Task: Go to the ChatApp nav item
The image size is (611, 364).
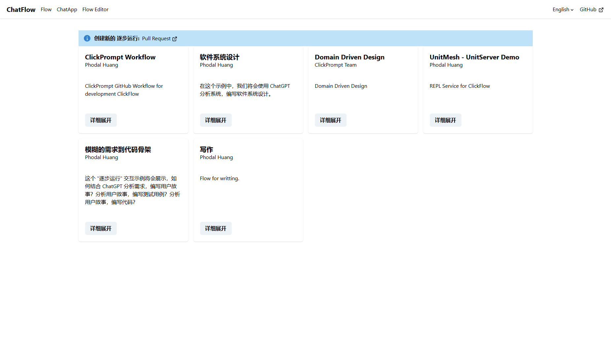Action: coord(67,10)
